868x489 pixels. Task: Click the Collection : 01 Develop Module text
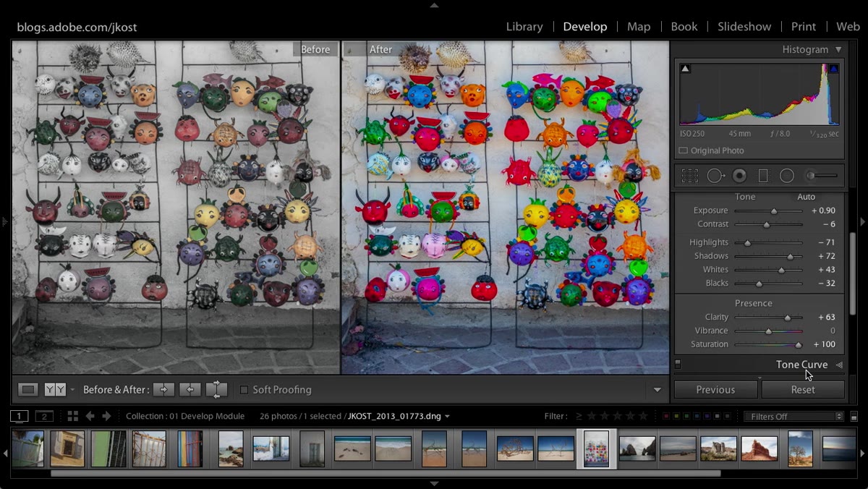point(185,416)
